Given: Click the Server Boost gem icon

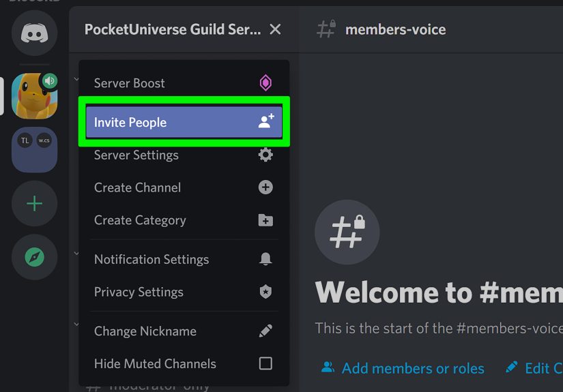Looking at the screenshot, I should (x=265, y=83).
